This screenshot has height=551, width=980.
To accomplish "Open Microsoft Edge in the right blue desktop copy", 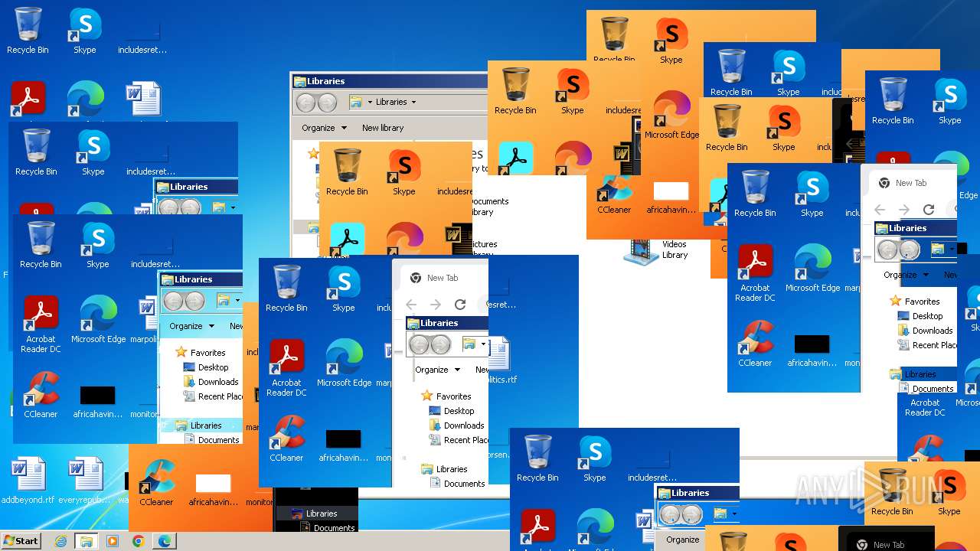I will [x=812, y=269].
